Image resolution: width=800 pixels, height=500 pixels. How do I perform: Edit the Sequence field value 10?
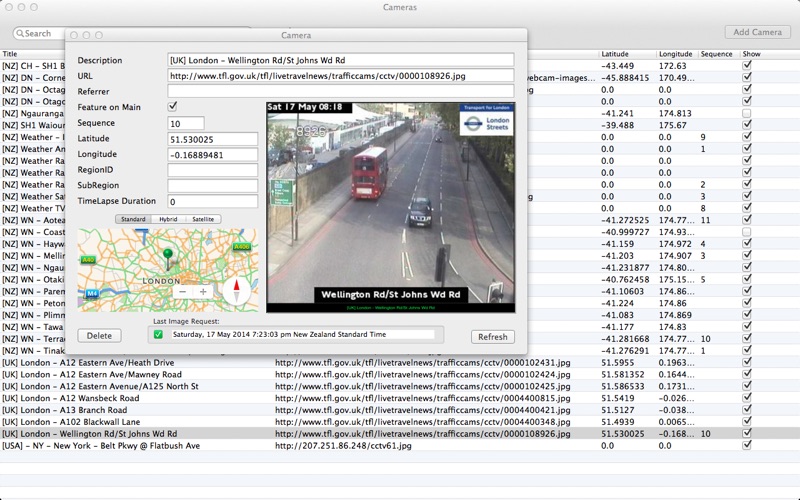coord(186,123)
